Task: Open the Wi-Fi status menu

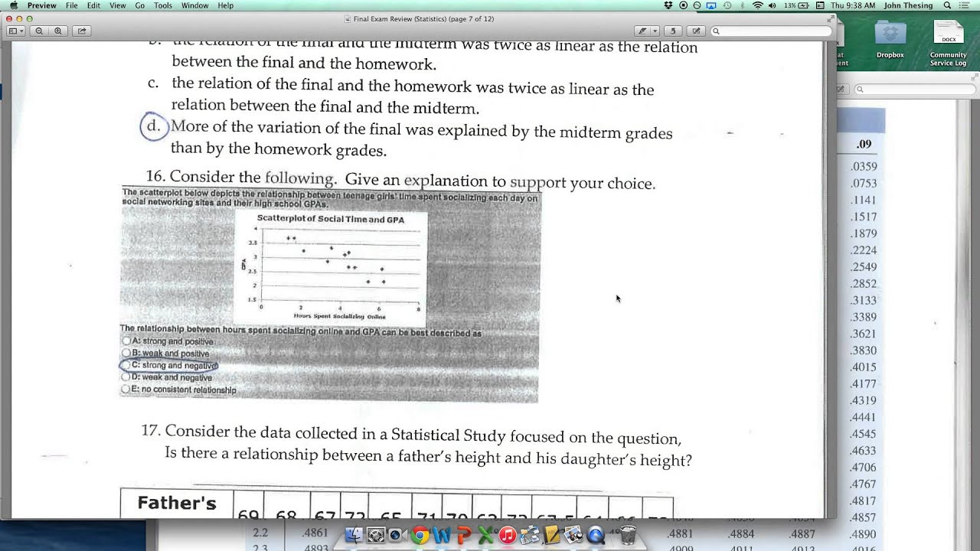Action: pyautogui.click(x=757, y=5)
